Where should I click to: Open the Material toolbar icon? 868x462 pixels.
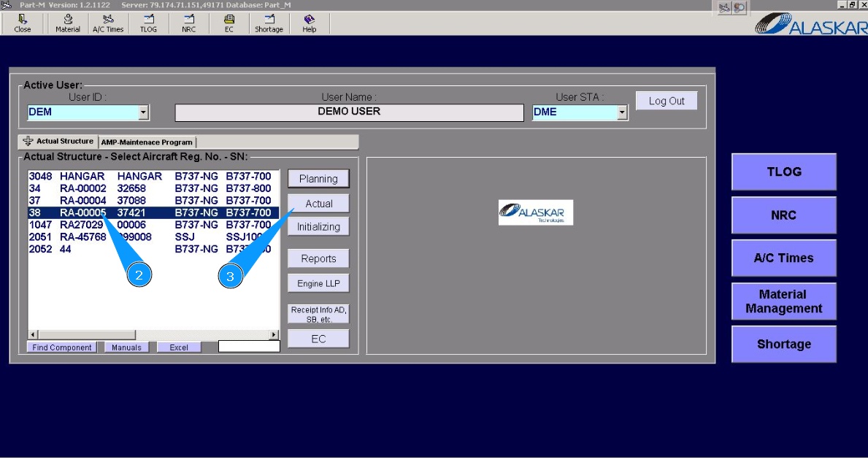point(68,24)
